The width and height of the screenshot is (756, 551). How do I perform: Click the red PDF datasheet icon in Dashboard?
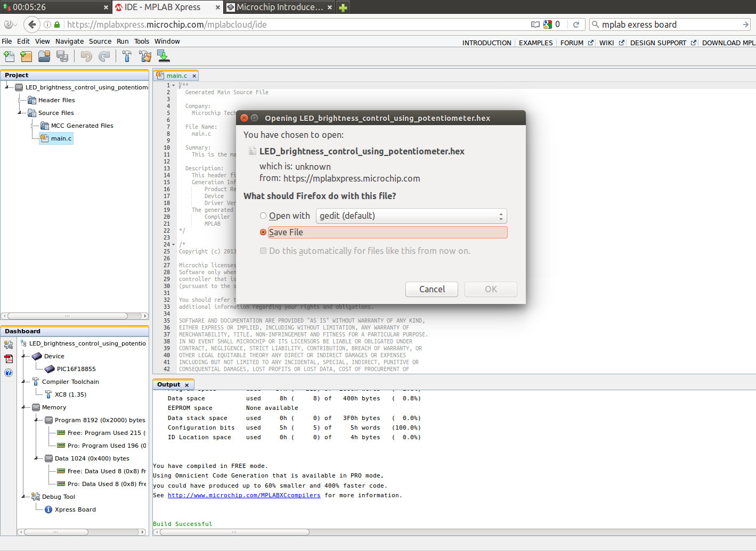click(x=9, y=358)
